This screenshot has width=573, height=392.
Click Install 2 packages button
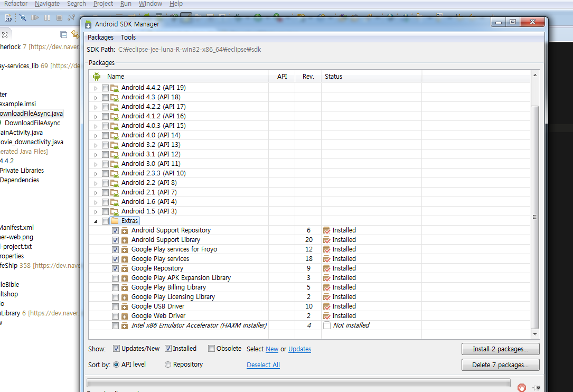point(500,349)
